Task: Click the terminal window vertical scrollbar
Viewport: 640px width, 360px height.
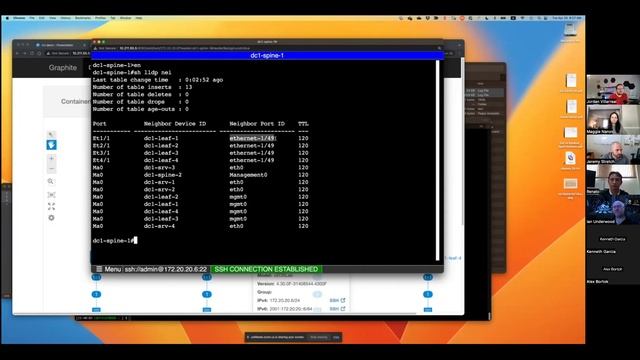Action: click(437, 160)
